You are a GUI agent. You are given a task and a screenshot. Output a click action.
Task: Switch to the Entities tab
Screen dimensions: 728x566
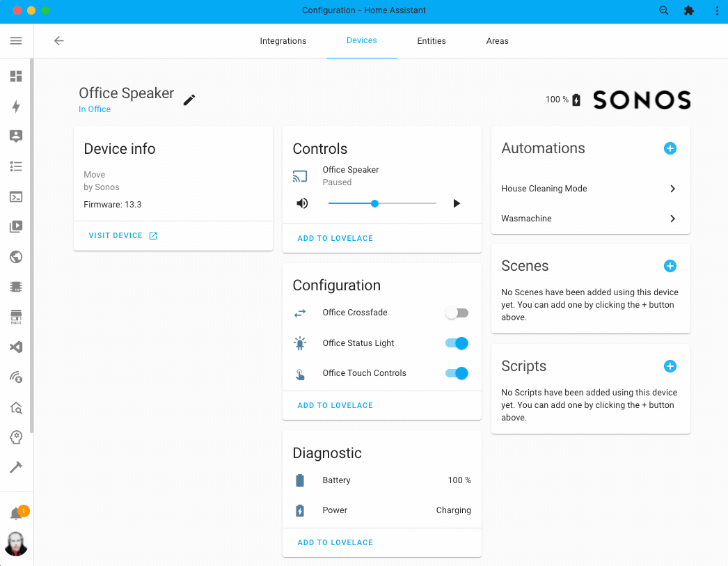(x=432, y=40)
